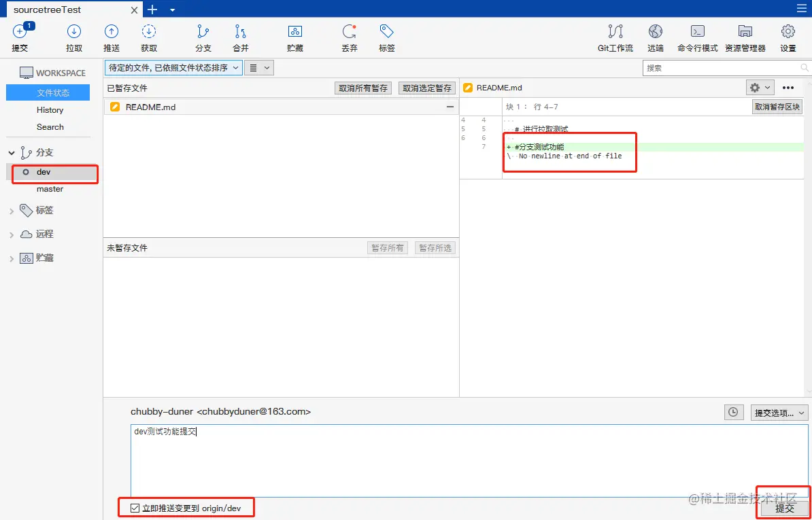
Task: Click the commit history clock icon
Action: click(x=732, y=413)
